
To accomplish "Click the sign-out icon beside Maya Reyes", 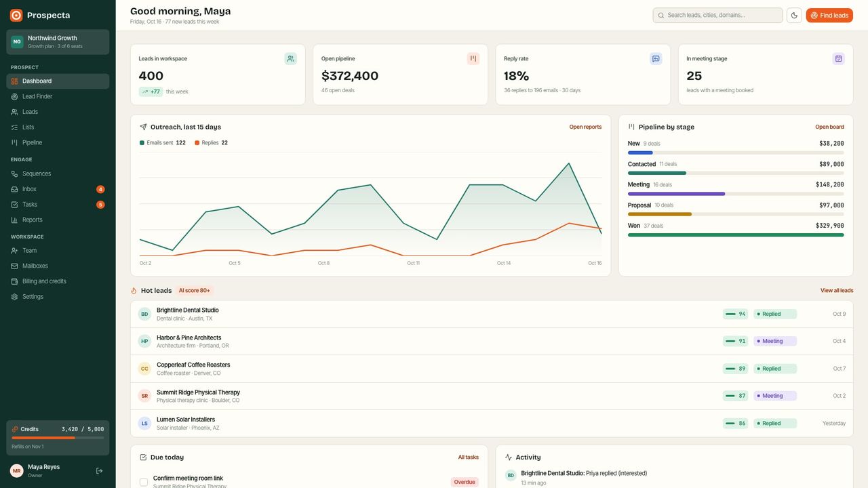I will click(100, 470).
